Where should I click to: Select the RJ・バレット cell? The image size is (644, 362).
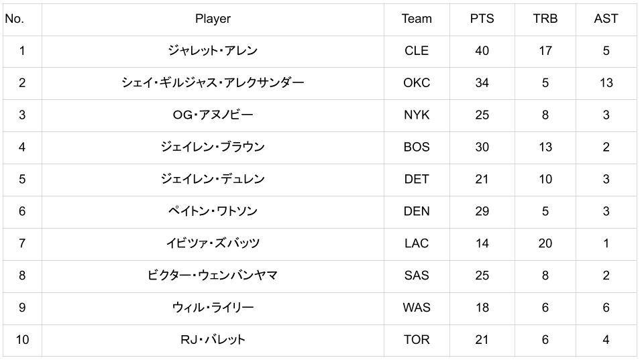point(213,340)
